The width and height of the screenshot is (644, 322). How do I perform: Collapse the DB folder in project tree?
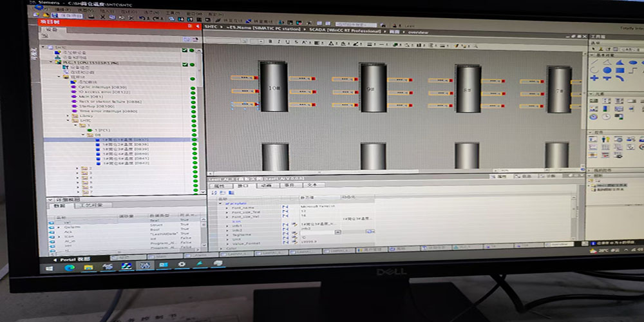point(82,135)
